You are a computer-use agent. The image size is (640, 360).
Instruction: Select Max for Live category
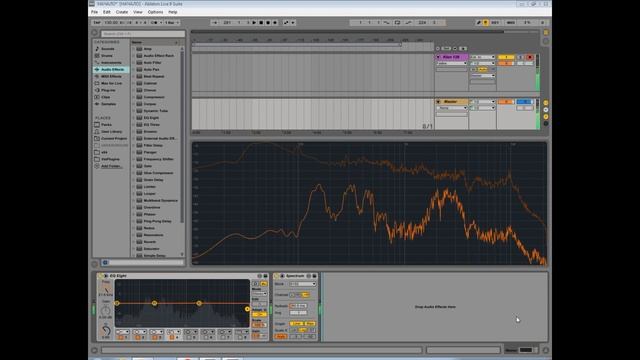point(111,83)
